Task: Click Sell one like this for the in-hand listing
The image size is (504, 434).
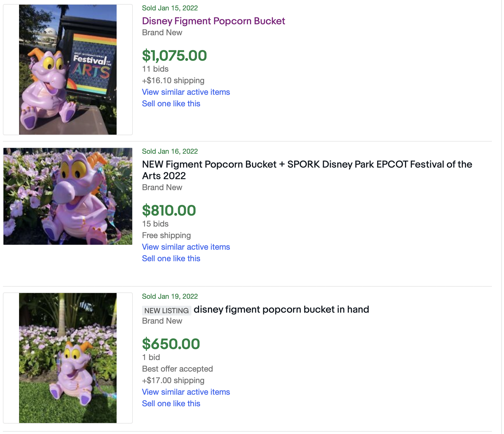Action: [171, 403]
